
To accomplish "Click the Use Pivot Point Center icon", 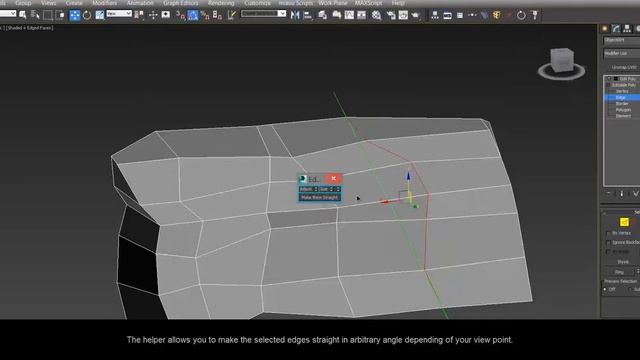I will (139, 16).
